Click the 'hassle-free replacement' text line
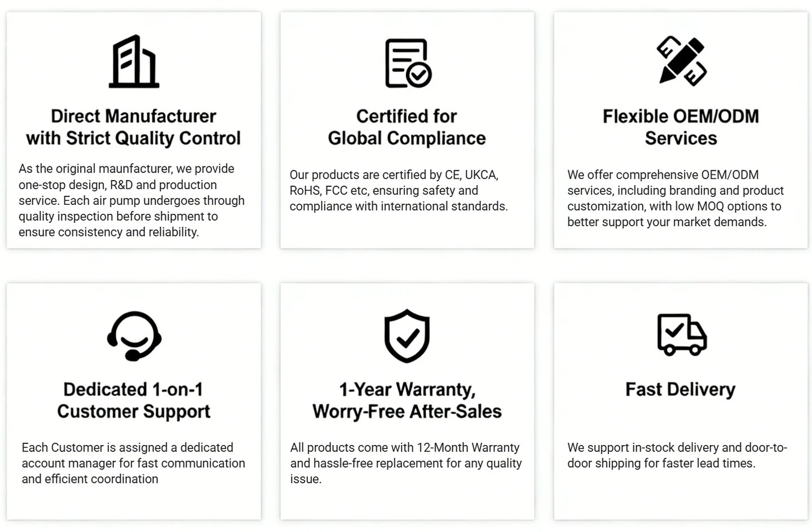812x532 pixels. 406,463
